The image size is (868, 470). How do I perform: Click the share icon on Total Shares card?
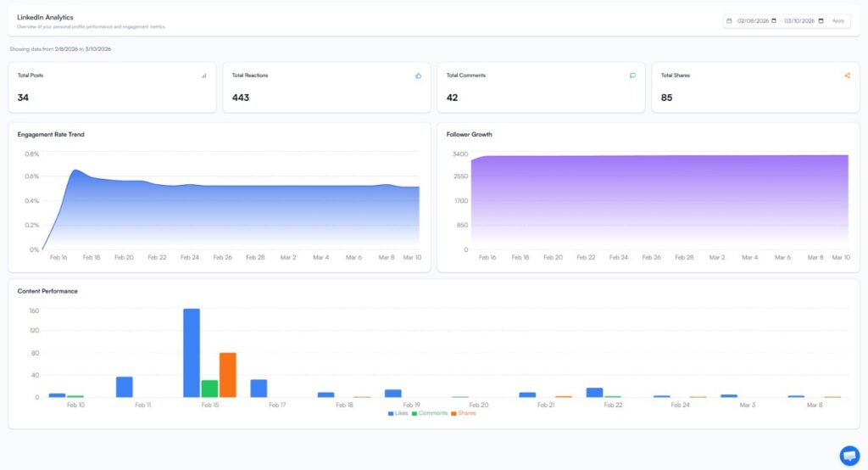[x=847, y=76]
